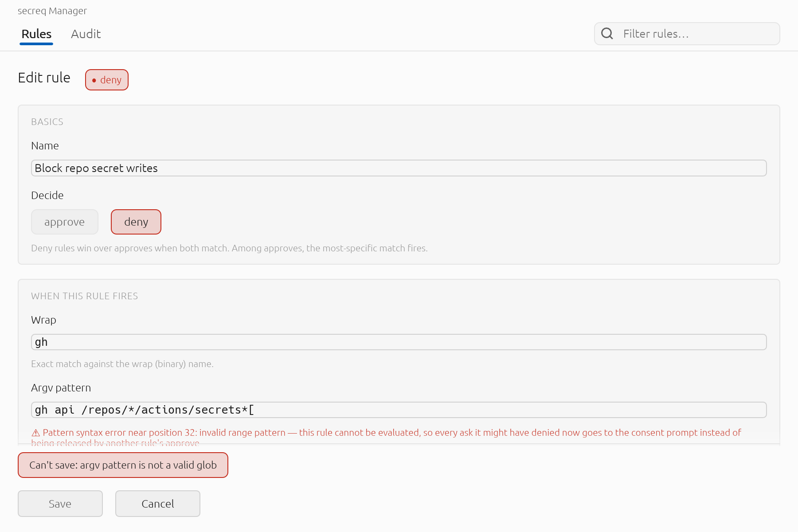798x532 pixels.
Task: Select the approve decision option
Action: coord(65,222)
